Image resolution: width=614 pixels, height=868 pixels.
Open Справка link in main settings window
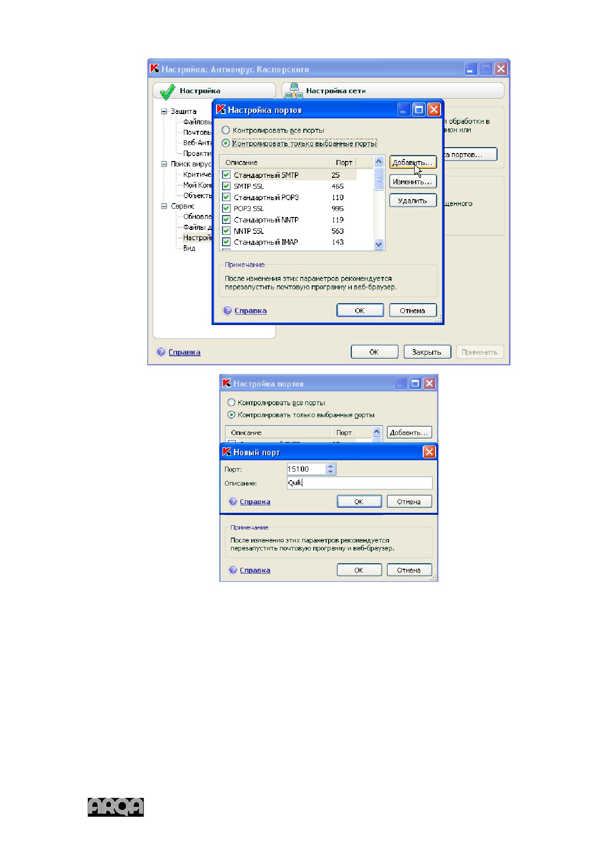pyautogui.click(x=184, y=352)
